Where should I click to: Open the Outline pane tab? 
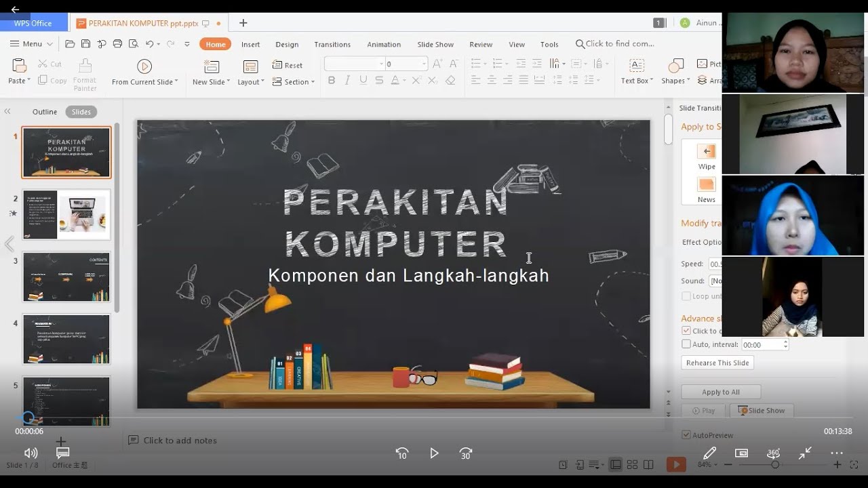pyautogui.click(x=45, y=112)
